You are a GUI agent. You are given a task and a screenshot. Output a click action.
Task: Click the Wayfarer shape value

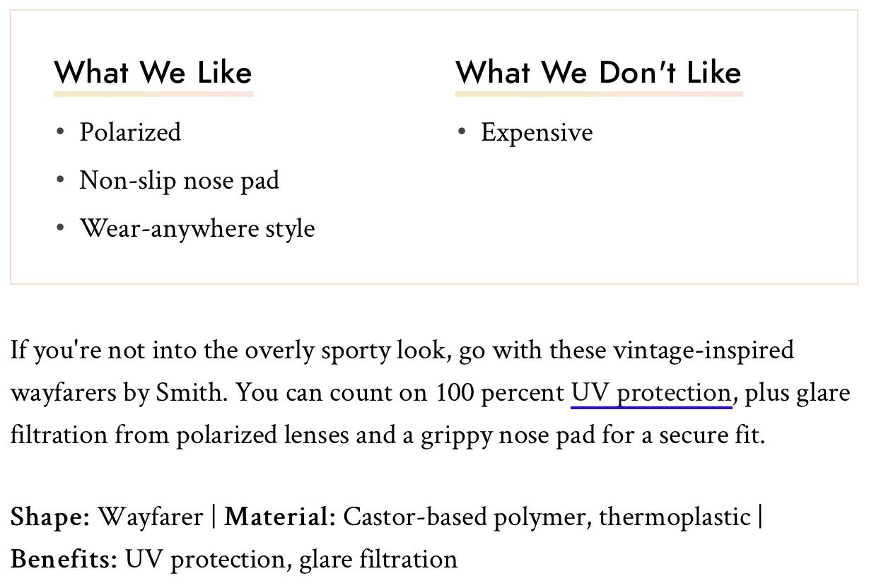150,517
